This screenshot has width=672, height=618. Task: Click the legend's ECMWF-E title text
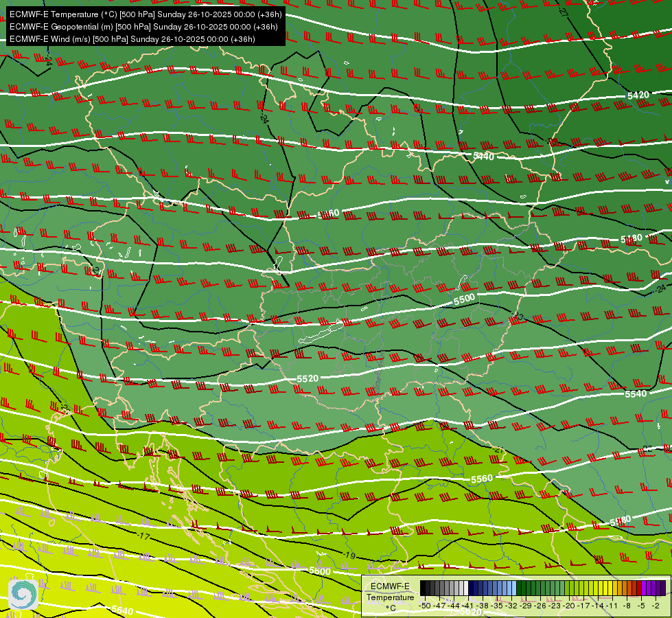coord(390,586)
